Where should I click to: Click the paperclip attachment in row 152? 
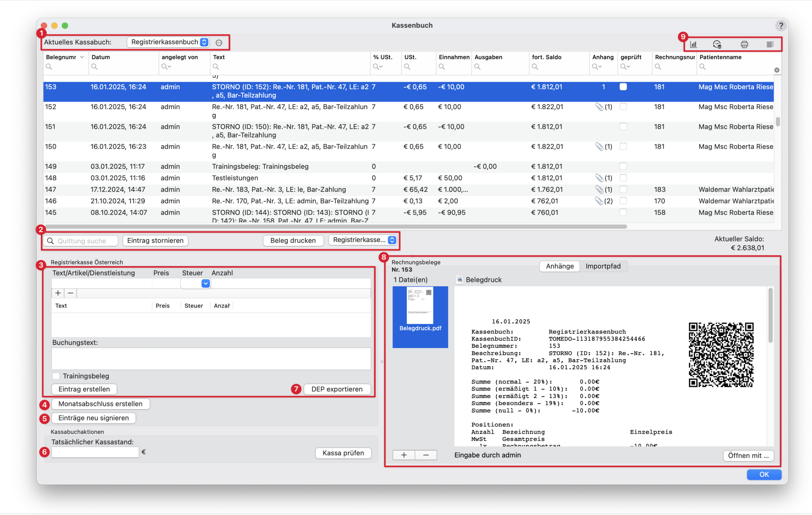click(x=599, y=107)
